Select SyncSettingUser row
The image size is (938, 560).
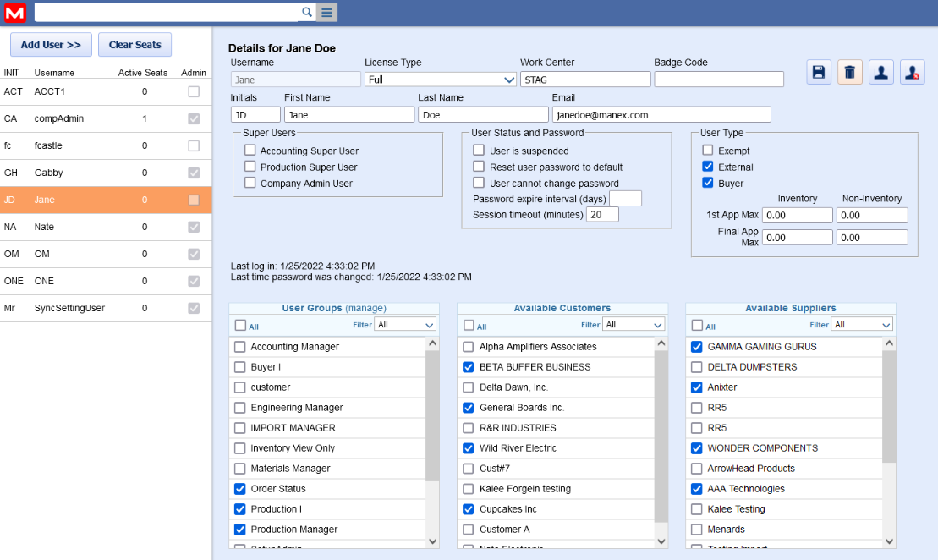pos(106,308)
